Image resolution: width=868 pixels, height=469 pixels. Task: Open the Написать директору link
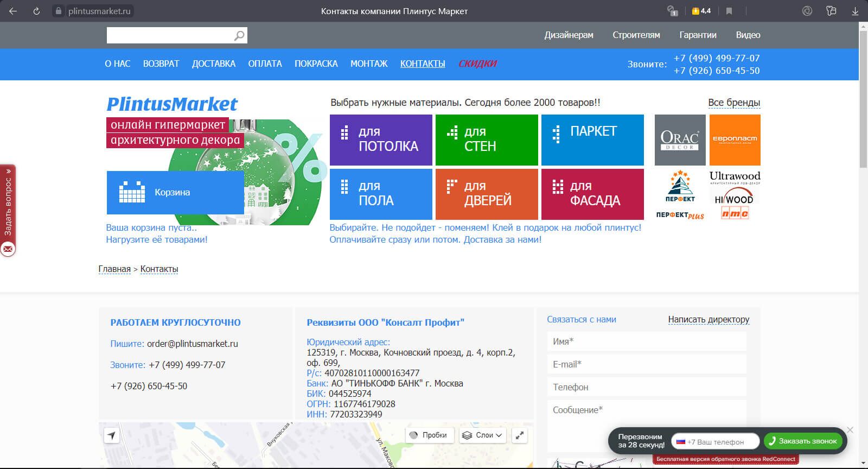click(x=709, y=320)
